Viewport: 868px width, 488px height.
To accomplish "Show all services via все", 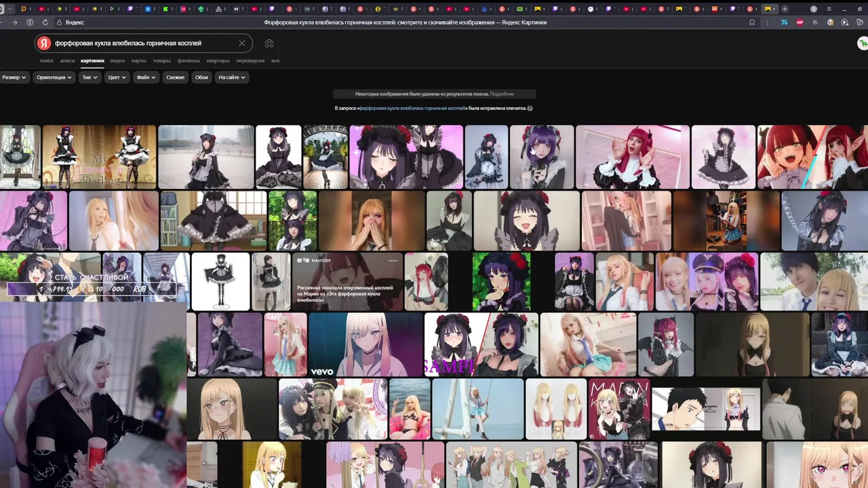I will pos(275,61).
